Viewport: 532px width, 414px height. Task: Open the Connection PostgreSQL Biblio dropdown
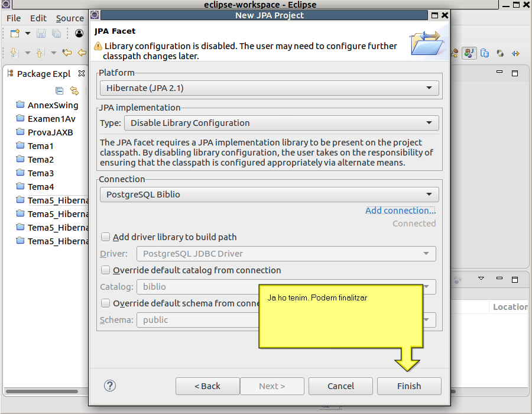(x=270, y=195)
